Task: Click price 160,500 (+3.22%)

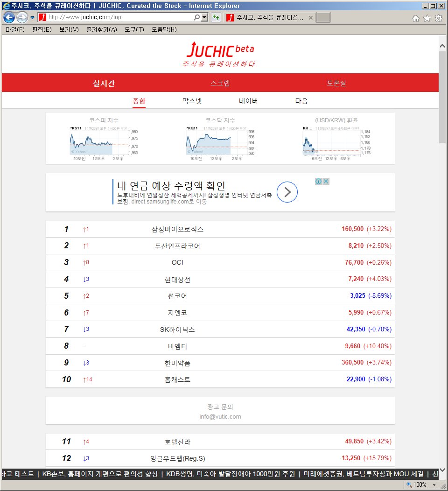Action: pos(366,229)
